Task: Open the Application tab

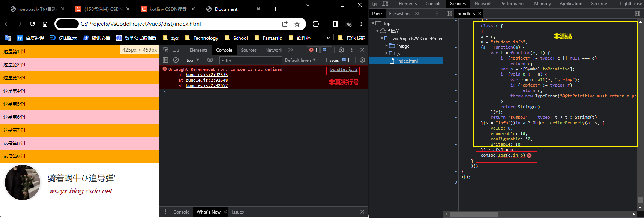Action: tap(571, 4)
